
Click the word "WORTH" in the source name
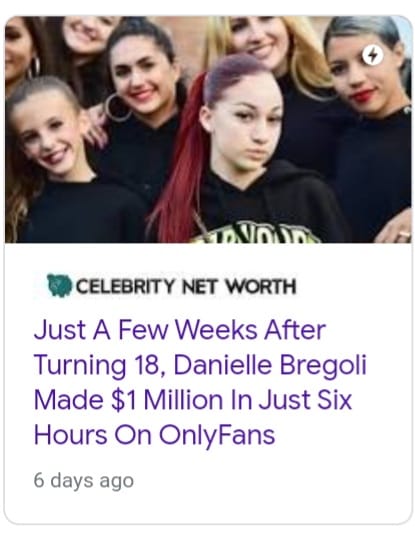261,286
